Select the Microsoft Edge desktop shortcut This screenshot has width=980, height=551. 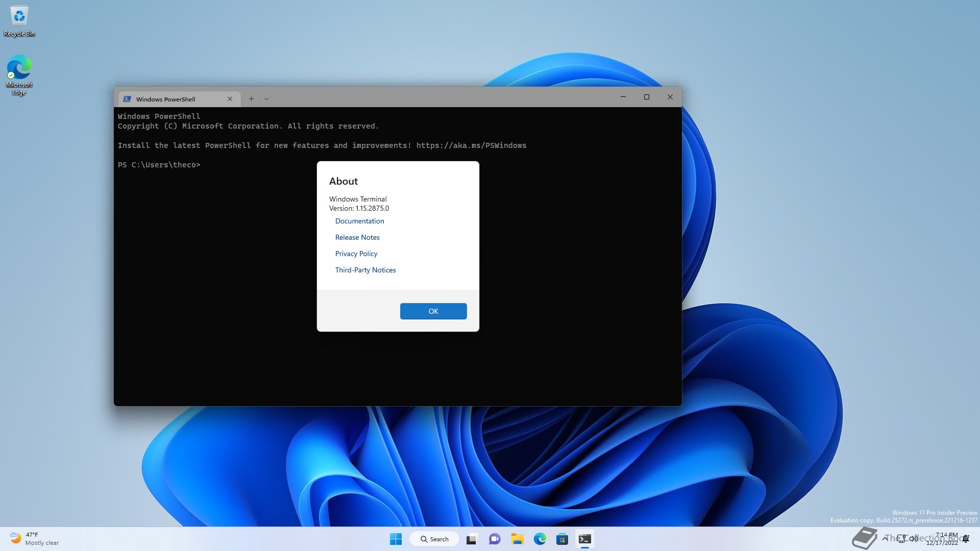point(19,75)
